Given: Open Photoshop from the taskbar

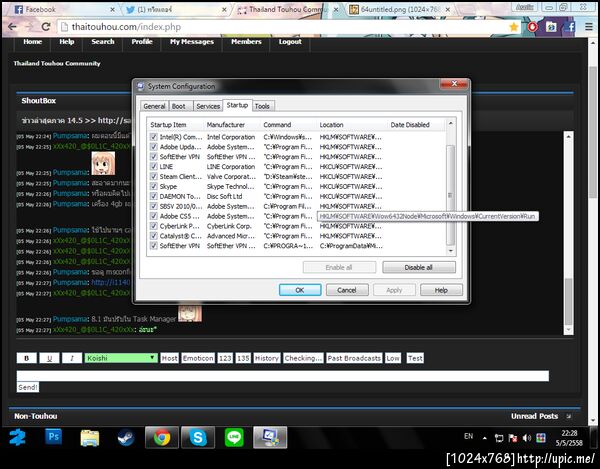Looking at the screenshot, I should (54, 437).
